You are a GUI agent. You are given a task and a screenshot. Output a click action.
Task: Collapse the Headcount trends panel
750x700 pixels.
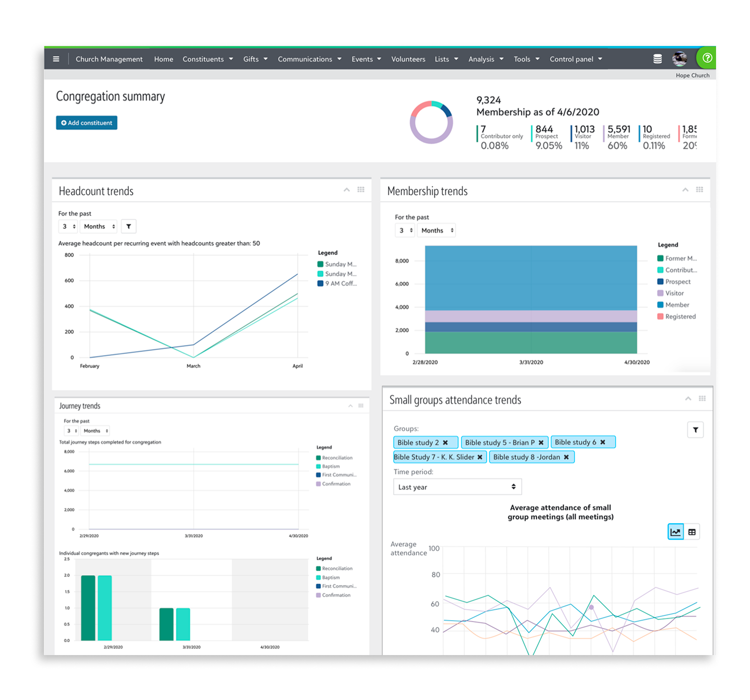[x=347, y=190]
